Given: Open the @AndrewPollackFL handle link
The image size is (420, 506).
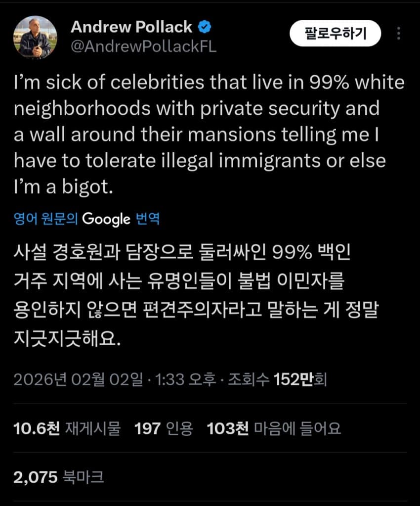Looking at the screenshot, I should pos(144,46).
